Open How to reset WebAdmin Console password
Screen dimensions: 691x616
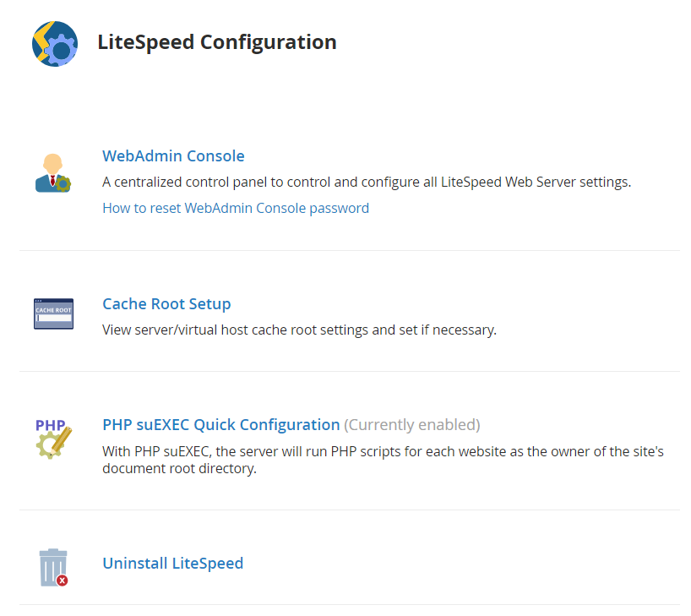tap(236, 208)
